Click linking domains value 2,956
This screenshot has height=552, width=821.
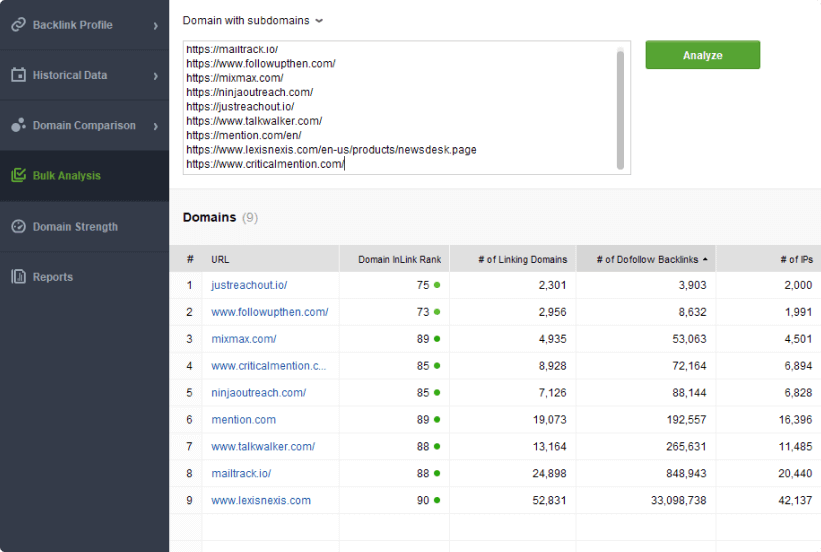(552, 312)
